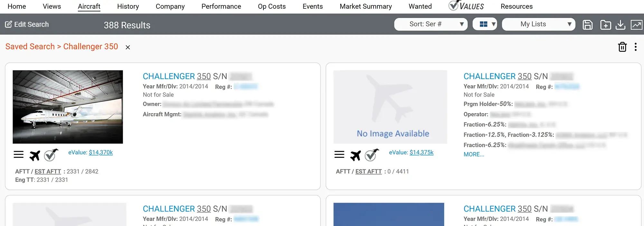Open eValue $14,370k link
The image size is (644, 226).
(x=100, y=152)
